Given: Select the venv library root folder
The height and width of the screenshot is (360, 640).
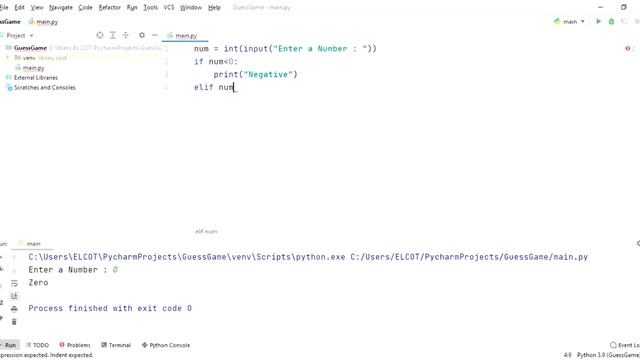Looking at the screenshot, I should (40, 58).
